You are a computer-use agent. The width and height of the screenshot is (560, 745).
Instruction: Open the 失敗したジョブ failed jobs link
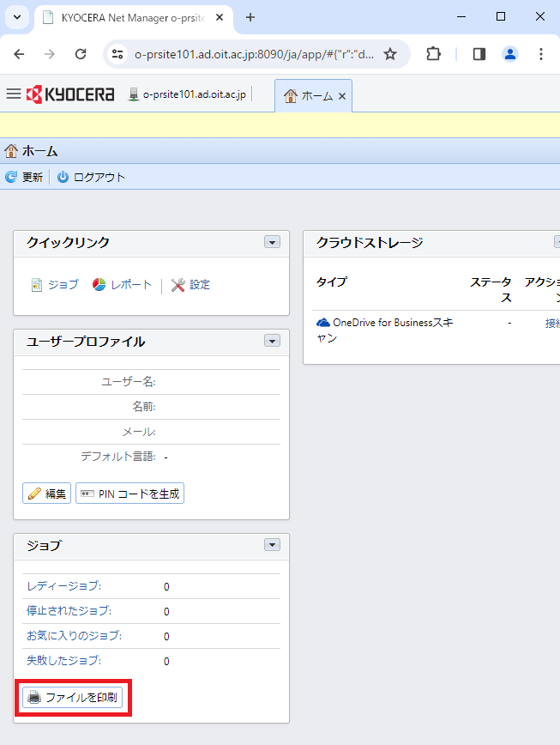pos(63,661)
